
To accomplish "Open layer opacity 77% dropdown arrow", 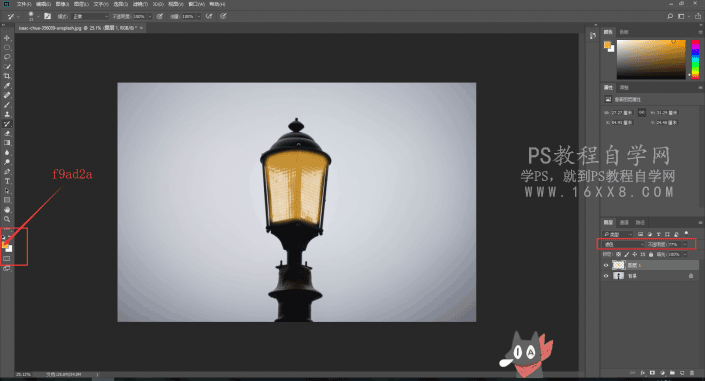I will [685, 244].
